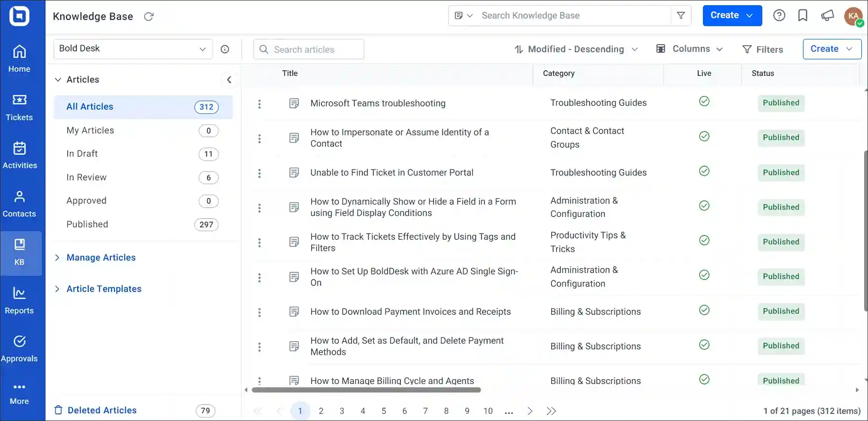This screenshot has width=868, height=421.
Task: Click the refresh icon beside Knowledge Base
Action: click(149, 17)
